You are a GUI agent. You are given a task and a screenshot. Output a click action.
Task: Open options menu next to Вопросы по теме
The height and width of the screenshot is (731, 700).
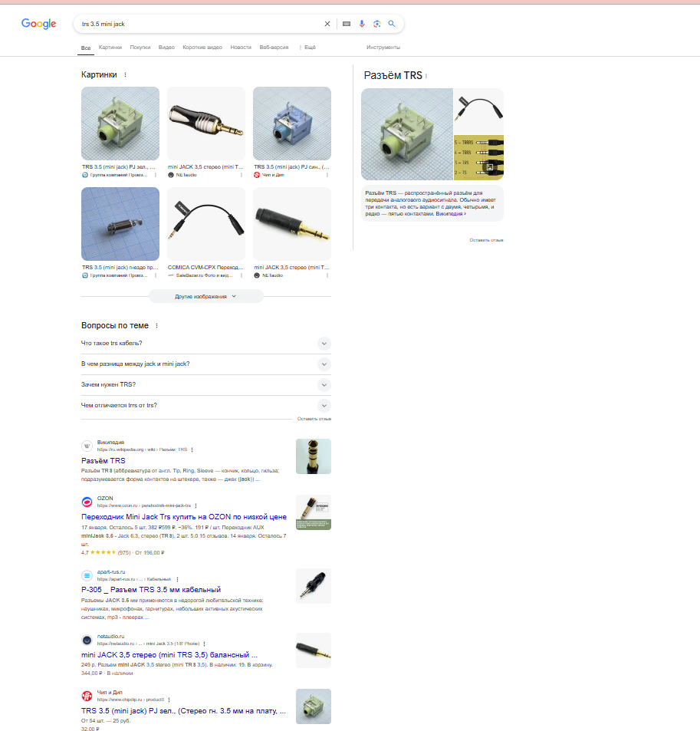point(156,326)
